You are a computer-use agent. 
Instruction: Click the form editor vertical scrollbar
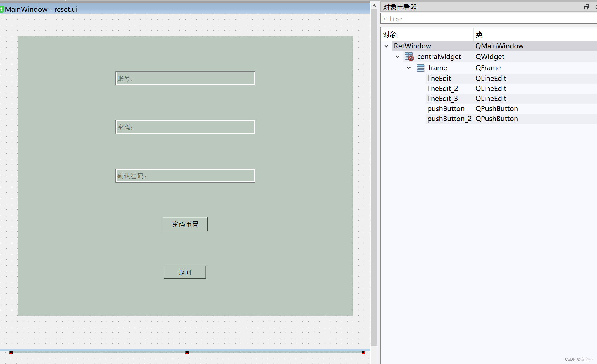pyautogui.click(x=374, y=178)
